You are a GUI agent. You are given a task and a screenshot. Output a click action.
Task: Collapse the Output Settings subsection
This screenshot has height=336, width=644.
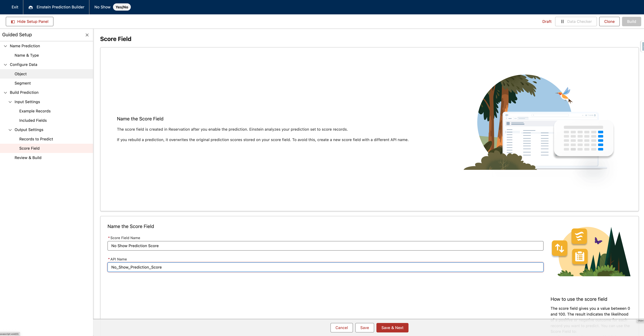pyautogui.click(x=10, y=130)
